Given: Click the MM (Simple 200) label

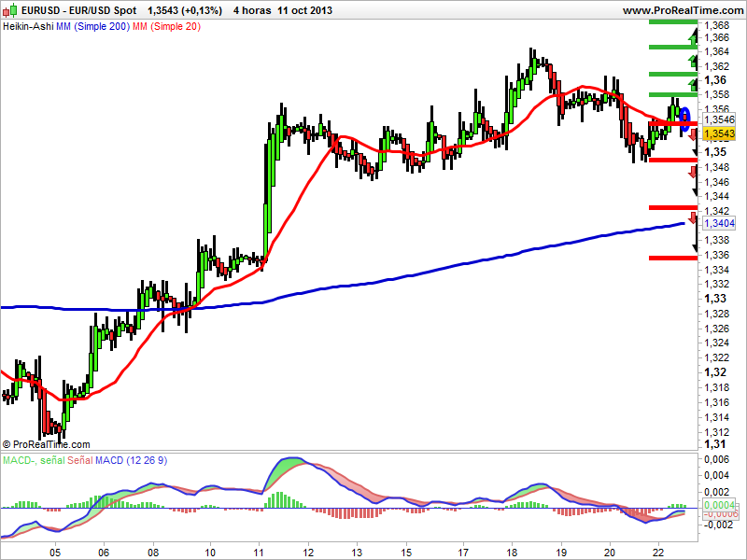Looking at the screenshot, I should coord(92,27).
